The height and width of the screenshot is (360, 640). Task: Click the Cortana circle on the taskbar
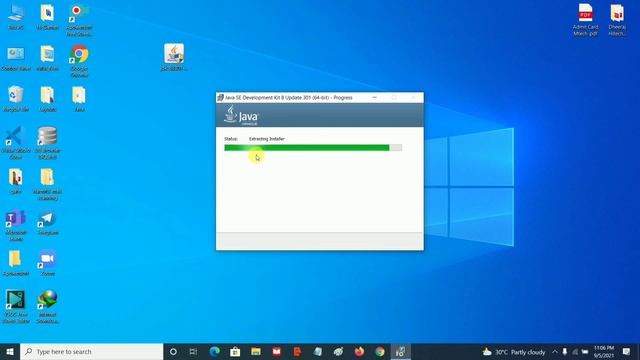click(x=173, y=351)
